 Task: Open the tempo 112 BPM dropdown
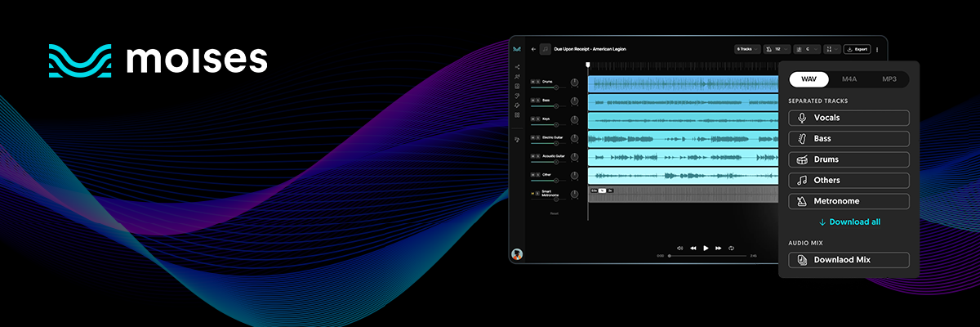click(777, 49)
